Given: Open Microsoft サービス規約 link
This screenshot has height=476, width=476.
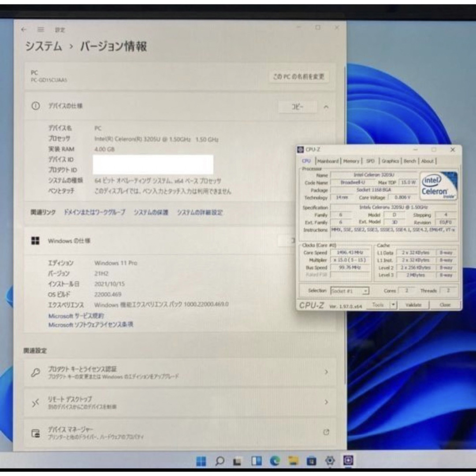Looking at the screenshot, I should pyautogui.click(x=76, y=316).
